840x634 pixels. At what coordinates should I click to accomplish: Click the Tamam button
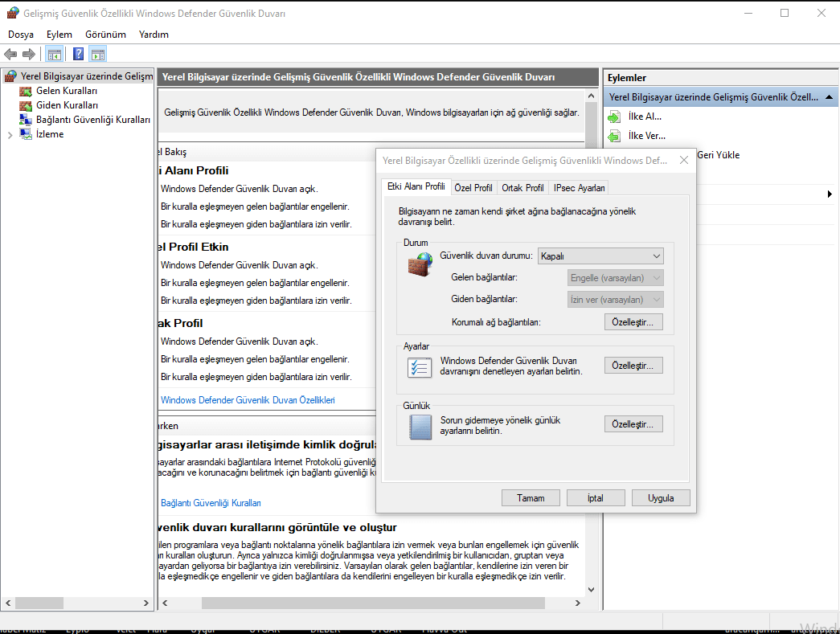(531, 497)
